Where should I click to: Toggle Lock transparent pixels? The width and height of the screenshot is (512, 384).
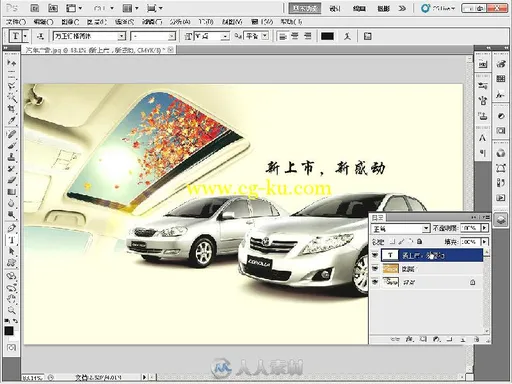tap(393, 241)
